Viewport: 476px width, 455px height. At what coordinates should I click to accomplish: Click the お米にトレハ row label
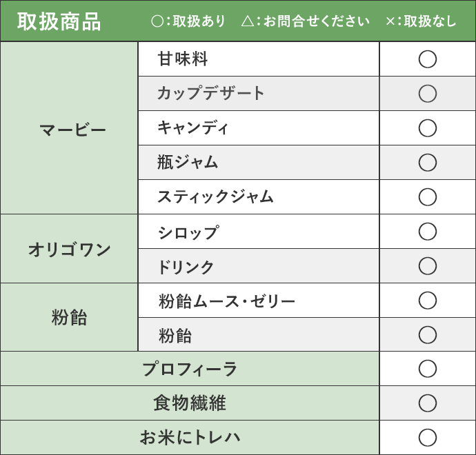tap(190, 437)
